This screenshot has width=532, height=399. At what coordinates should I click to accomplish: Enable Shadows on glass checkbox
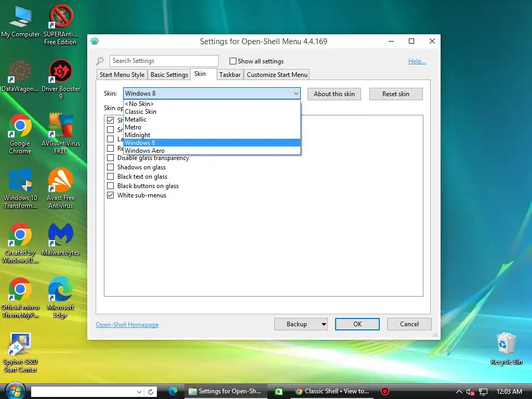tap(110, 167)
